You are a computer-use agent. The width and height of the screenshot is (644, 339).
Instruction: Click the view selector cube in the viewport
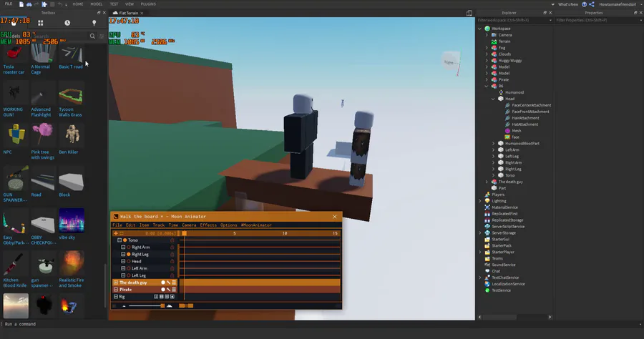click(x=451, y=62)
